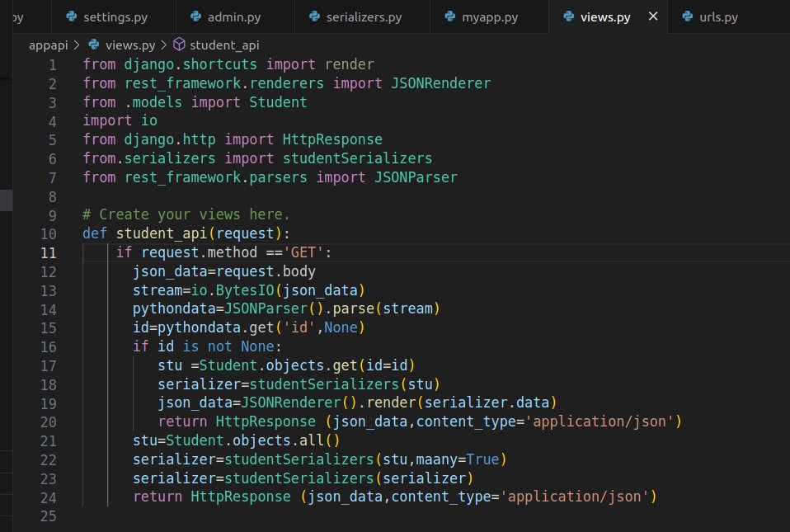790x532 pixels.
Task: Expand the chevron after appapi in breadcrumb
Action: pyautogui.click(x=77, y=45)
